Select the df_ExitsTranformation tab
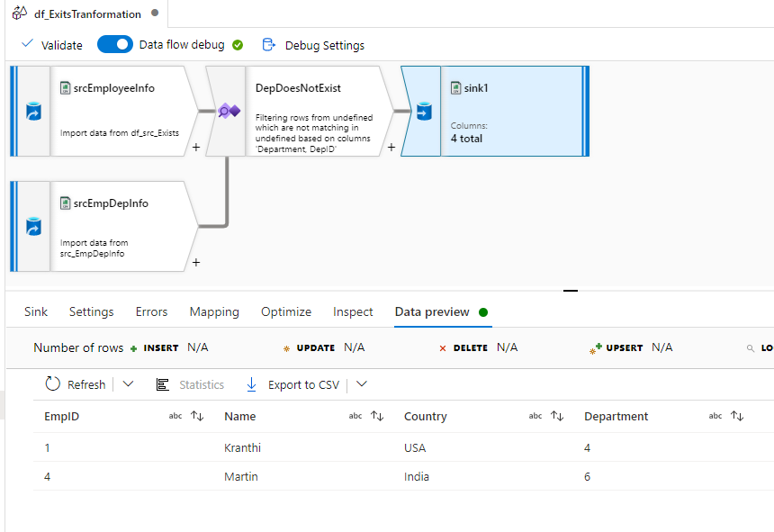Screen dimensions: 774x532 pos(87,14)
